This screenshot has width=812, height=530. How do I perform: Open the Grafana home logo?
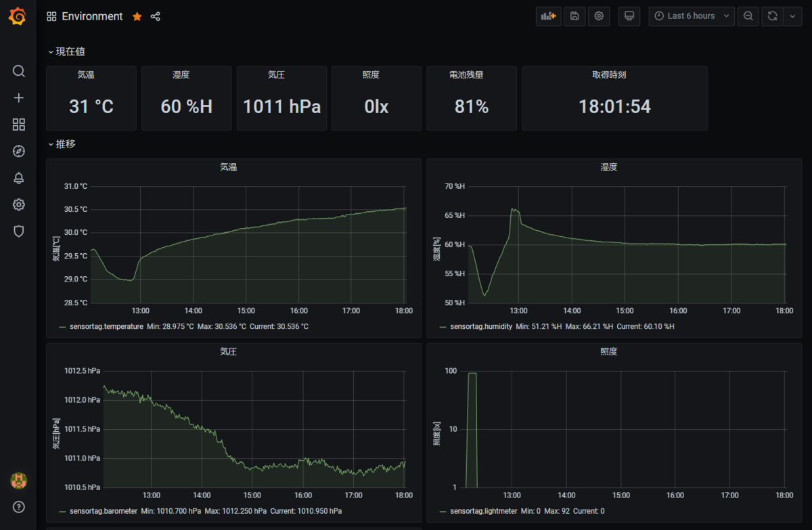point(18,16)
